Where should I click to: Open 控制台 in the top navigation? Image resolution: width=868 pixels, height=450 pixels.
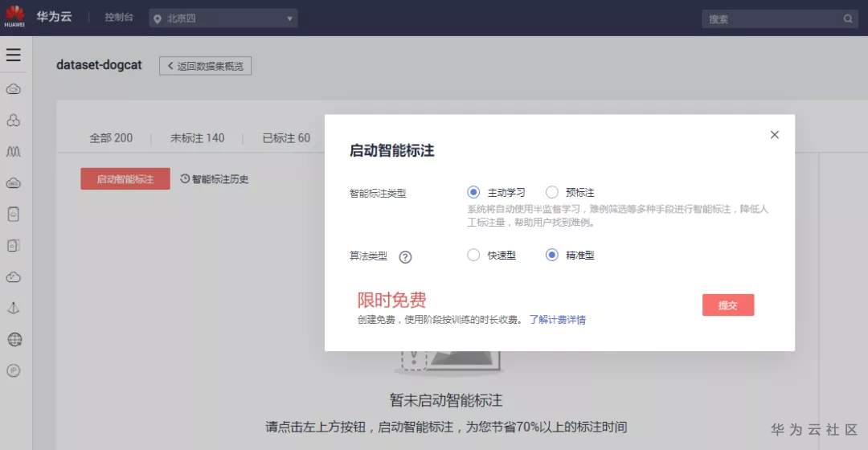pos(119,17)
